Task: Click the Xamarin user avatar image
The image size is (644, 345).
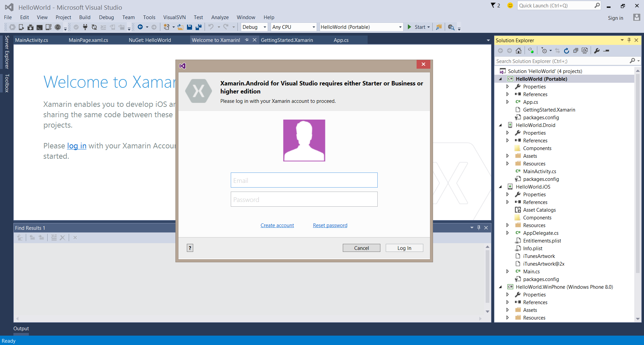Action: click(x=304, y=140)
